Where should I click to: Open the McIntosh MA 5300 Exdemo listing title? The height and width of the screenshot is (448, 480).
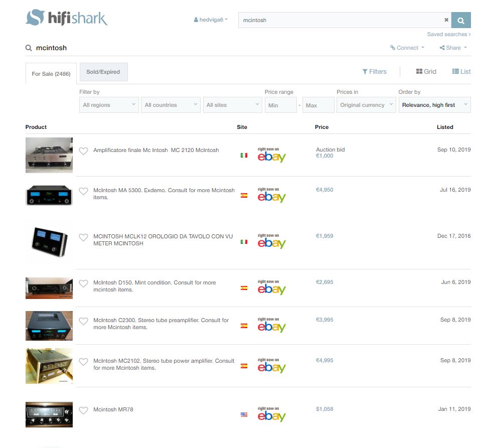164,194
